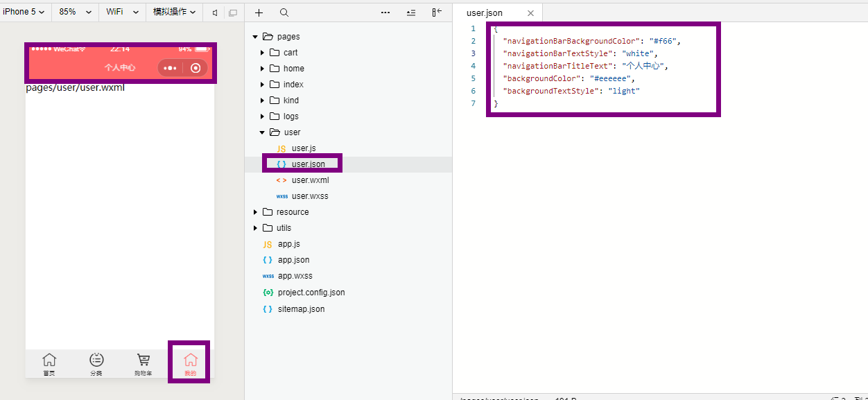This screenshot has width=868, height=400.
Task: Collapse the user folder
Action: coord(262,132)
